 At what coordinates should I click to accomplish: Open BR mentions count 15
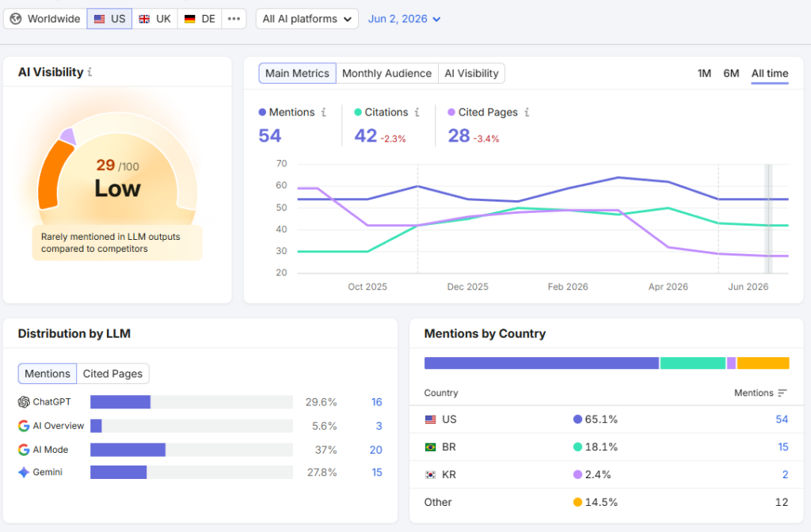783,446
